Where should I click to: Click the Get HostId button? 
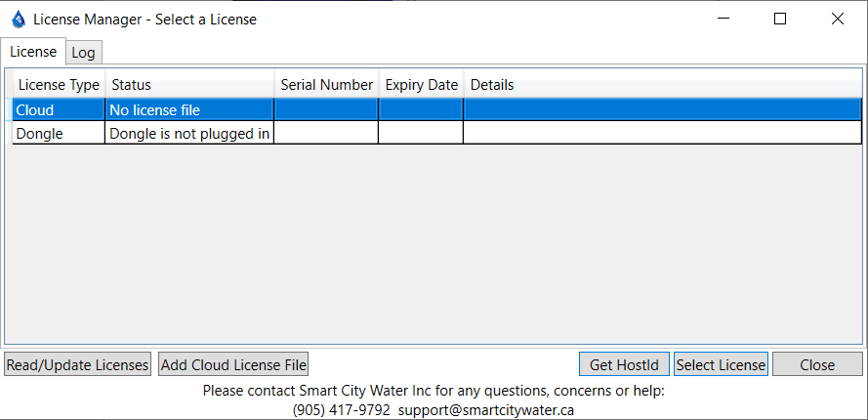624,364
